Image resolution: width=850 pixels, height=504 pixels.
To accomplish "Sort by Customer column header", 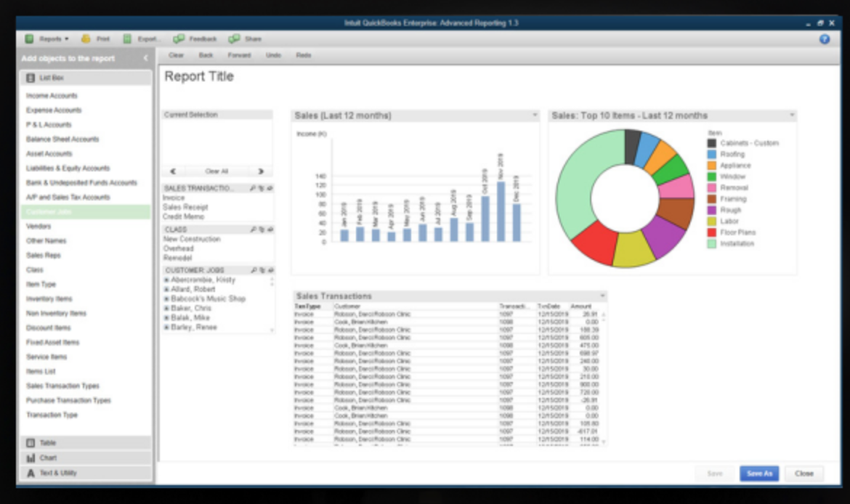I will click(347, 306).
